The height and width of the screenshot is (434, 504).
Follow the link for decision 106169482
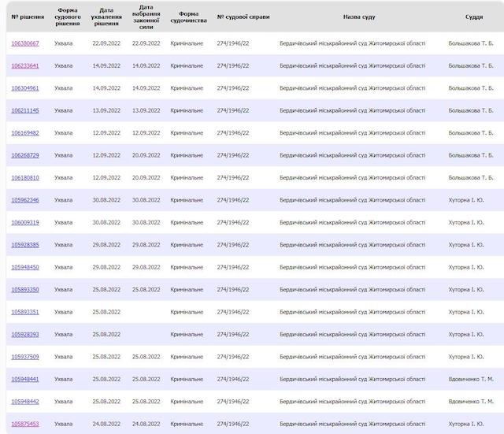pyautogui.click(x=24, y=133)
